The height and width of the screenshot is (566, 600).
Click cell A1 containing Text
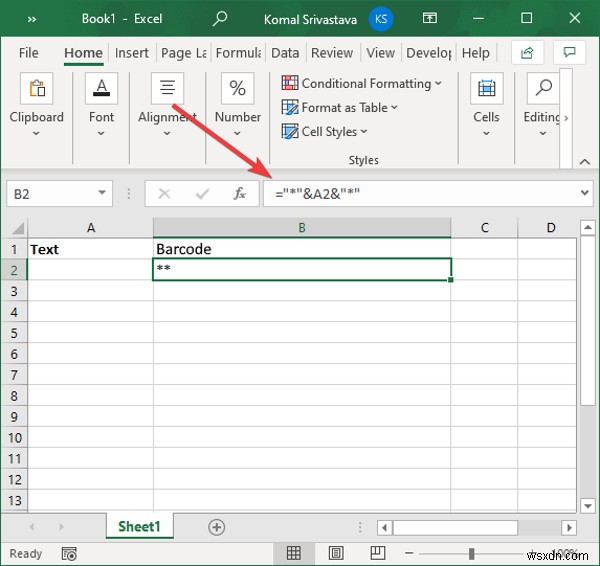pos(90,249)
